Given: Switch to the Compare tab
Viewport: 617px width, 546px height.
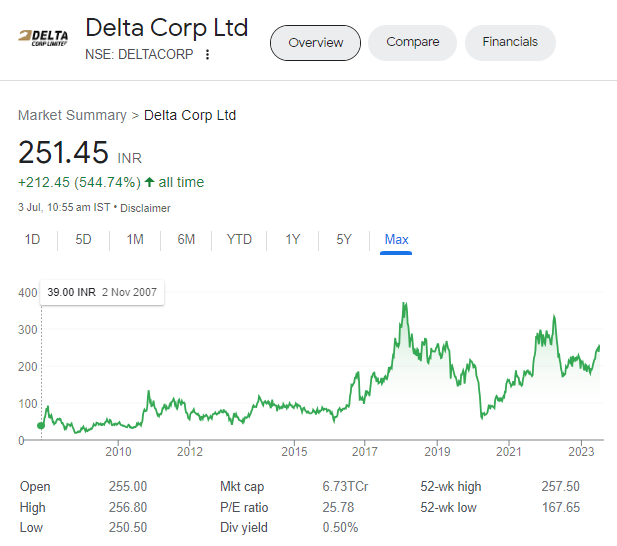Looking at the screenshot, I should coord(412,43).
